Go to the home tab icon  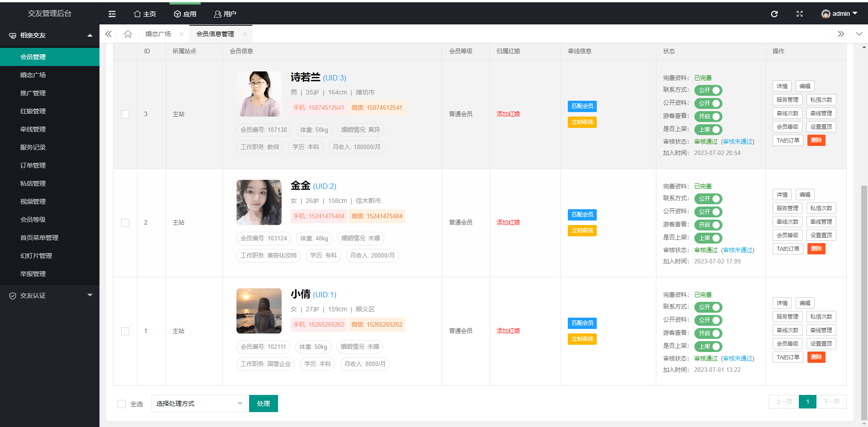[x=128, y=34]
